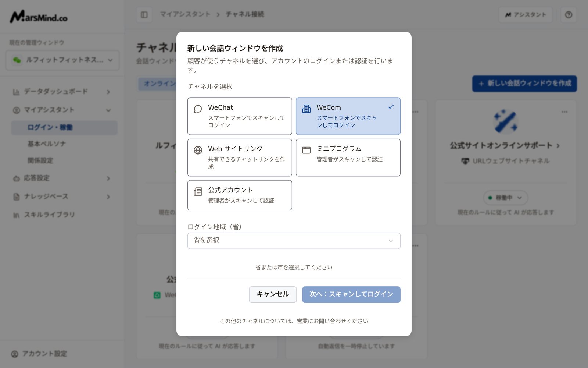Viewport: 588px width, 368px height.
Task: Click the データダッシュボード chart icon
Action: click(x=16, y=92)
